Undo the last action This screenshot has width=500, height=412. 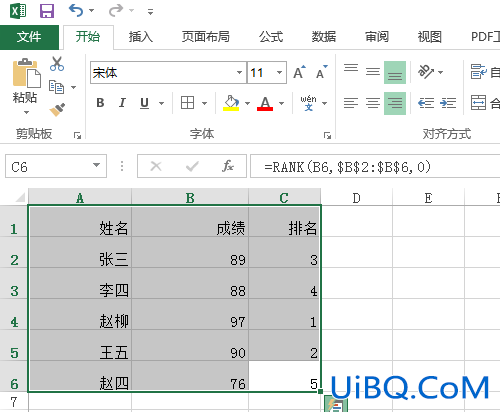pos(76,10)
